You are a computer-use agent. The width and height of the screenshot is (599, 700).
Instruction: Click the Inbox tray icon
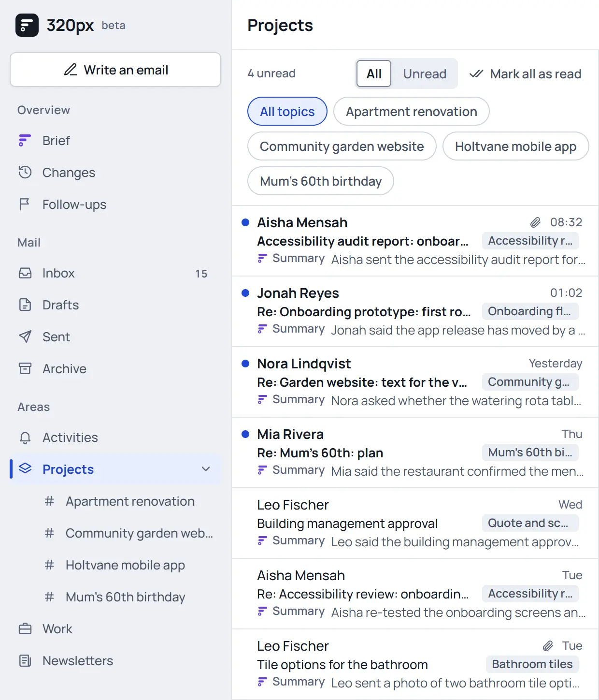tap(25, 273)
